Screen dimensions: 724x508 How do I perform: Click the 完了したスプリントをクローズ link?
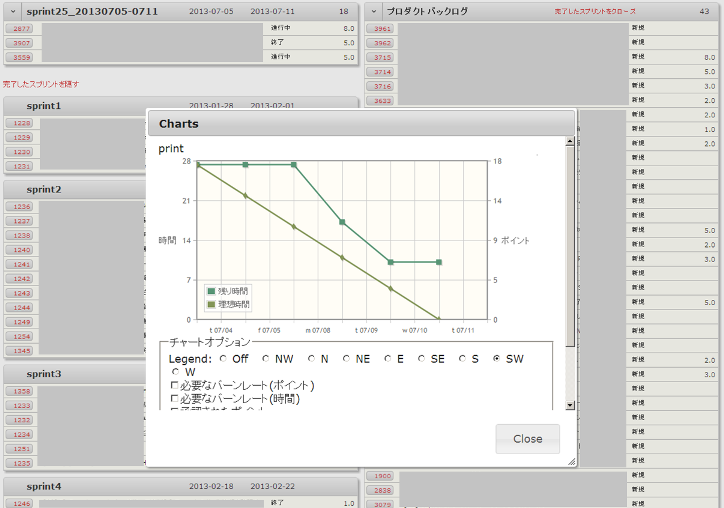point(595,11)
